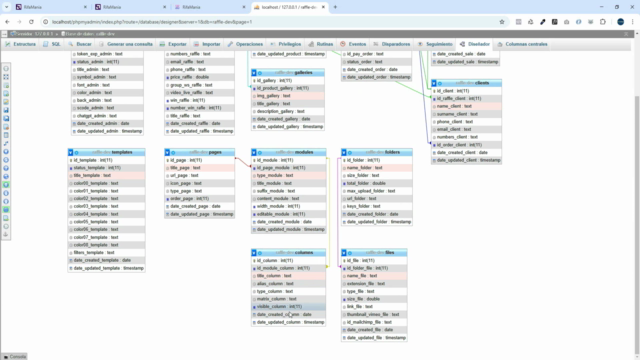Open designer Help from side menu
This screenshot has height=360, width=640.
point(6,168)
